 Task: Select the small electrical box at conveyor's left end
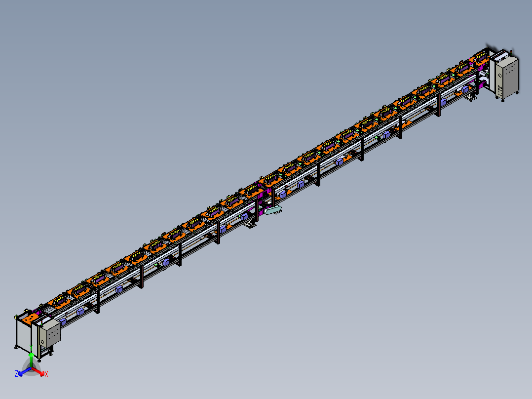[50, 333]
